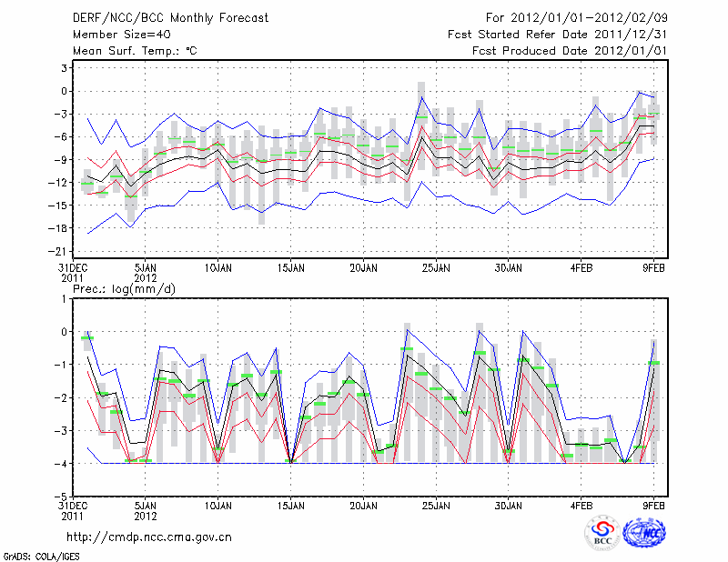The image size is (728, 562).
Task: Select 25JAN on the precipitation chart axis
Action: tap(436, 505)
